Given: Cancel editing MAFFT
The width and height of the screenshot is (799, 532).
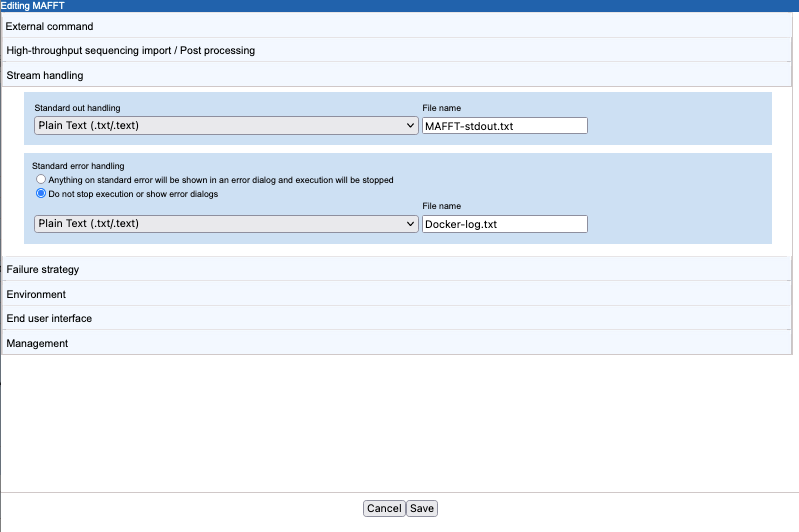Looking at the screenshot, I should 384,508.
